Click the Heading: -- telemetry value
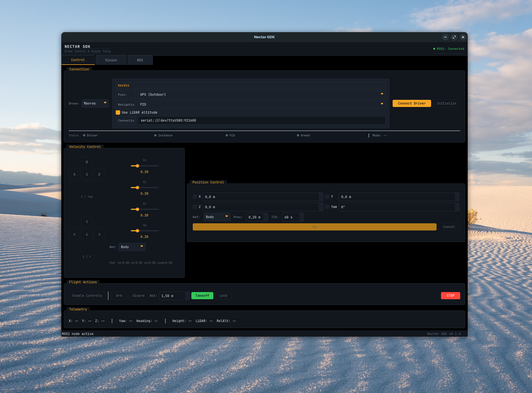 pos(147,321)
